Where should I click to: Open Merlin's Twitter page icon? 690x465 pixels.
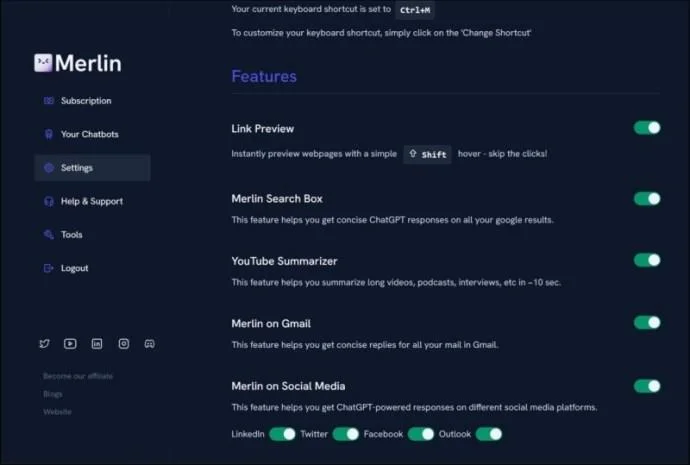tap(44, 344)
